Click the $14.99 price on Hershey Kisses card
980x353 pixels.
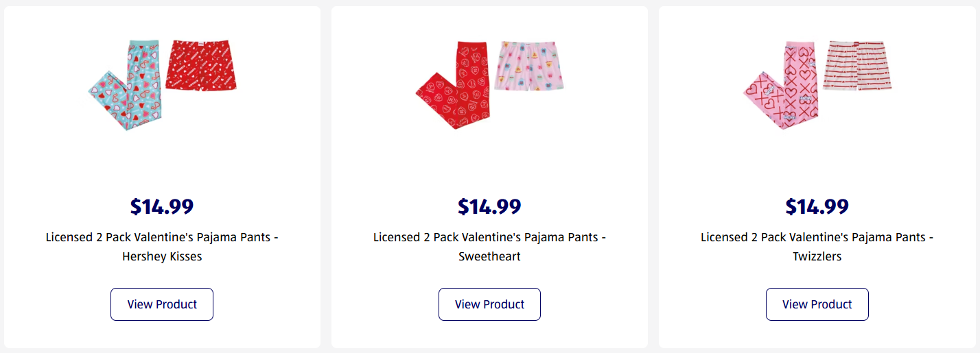(162, 206)
